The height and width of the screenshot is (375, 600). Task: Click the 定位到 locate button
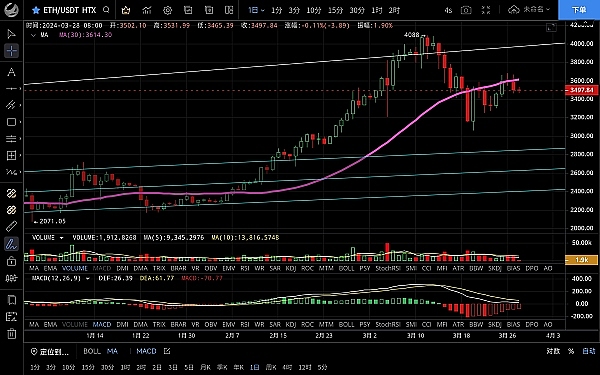point(50,351)
